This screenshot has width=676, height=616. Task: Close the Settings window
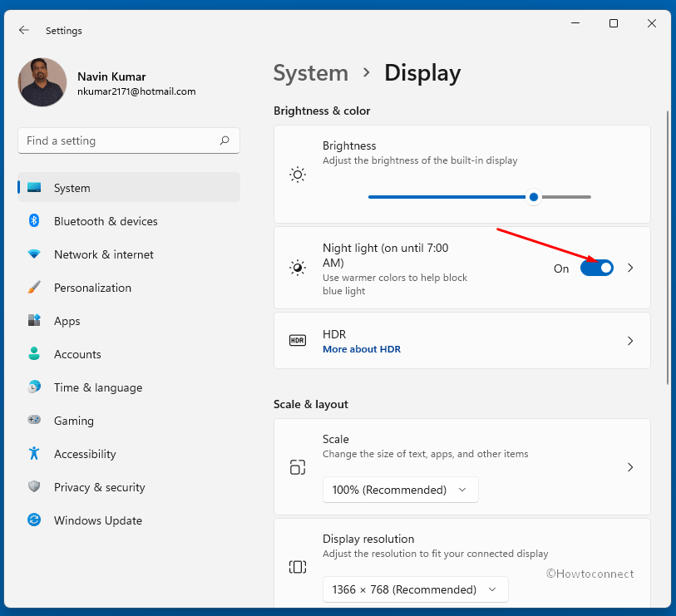(652, 23)
